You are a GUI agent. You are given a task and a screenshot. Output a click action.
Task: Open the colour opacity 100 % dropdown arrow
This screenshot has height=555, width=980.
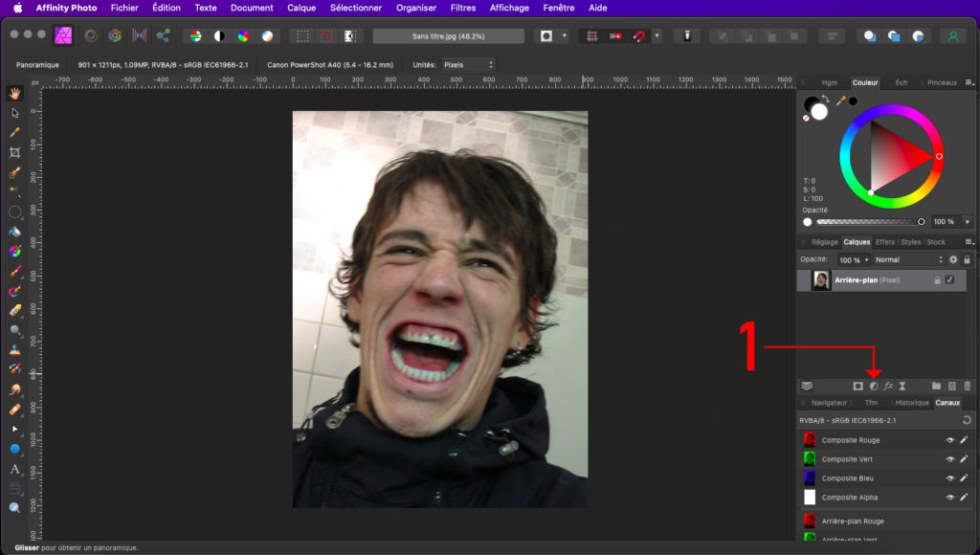click(x=967, y=222)
